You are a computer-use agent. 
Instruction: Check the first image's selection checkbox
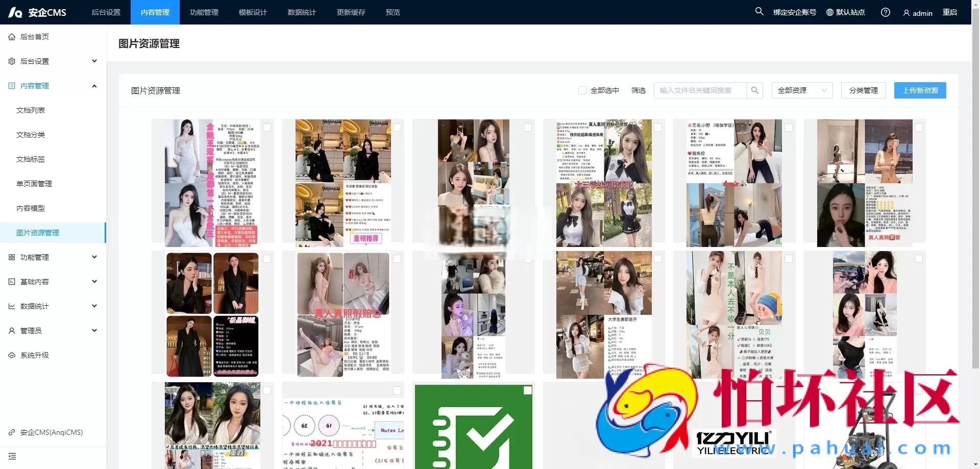coord(266,128)
